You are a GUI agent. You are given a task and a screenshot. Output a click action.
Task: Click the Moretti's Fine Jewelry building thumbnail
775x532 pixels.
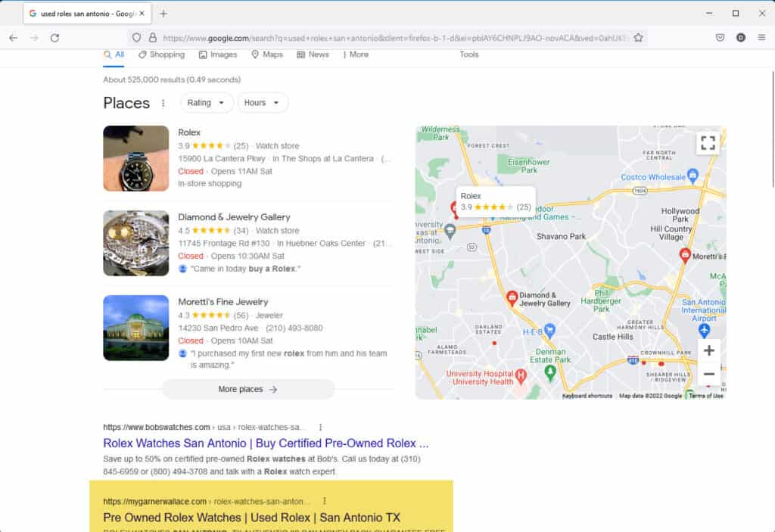(x=136, y=328)
